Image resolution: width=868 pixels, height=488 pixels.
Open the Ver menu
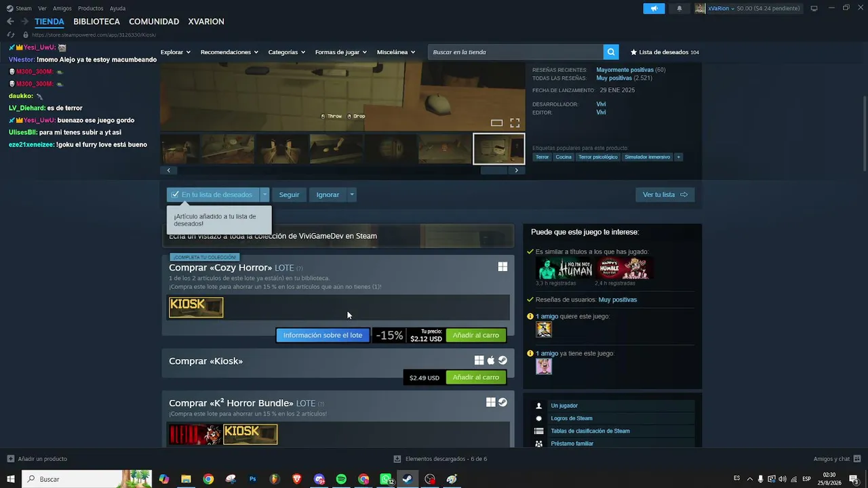click(x=42, y=8)
